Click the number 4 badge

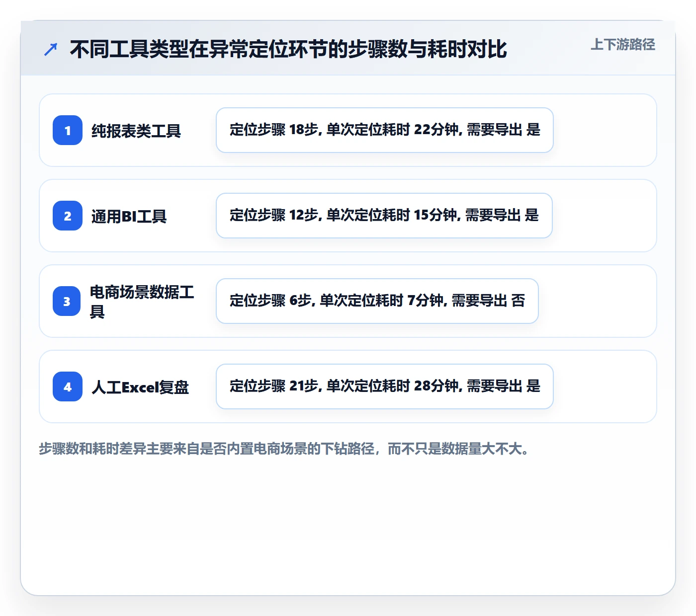pos(68,386)
